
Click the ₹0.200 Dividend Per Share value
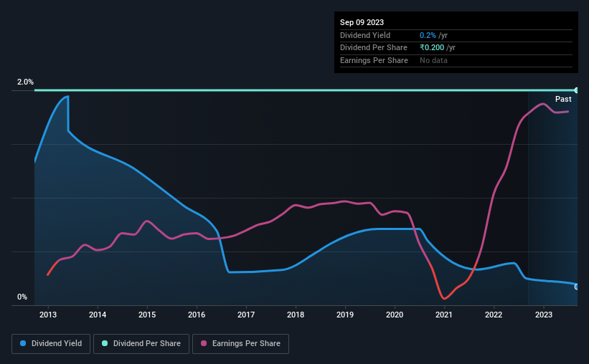[x=432, y=48]
